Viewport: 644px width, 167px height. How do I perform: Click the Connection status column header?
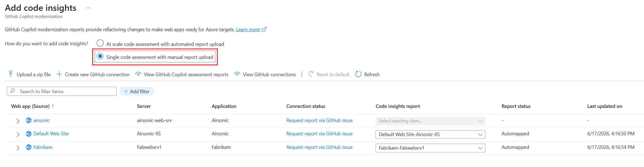[306, 106]
